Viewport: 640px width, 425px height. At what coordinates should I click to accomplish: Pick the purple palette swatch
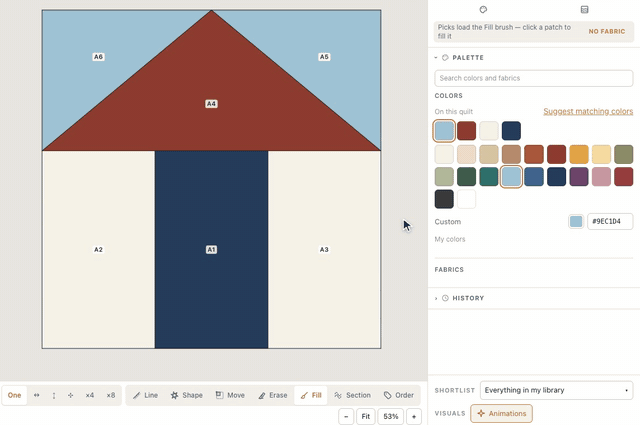(579, 177)
